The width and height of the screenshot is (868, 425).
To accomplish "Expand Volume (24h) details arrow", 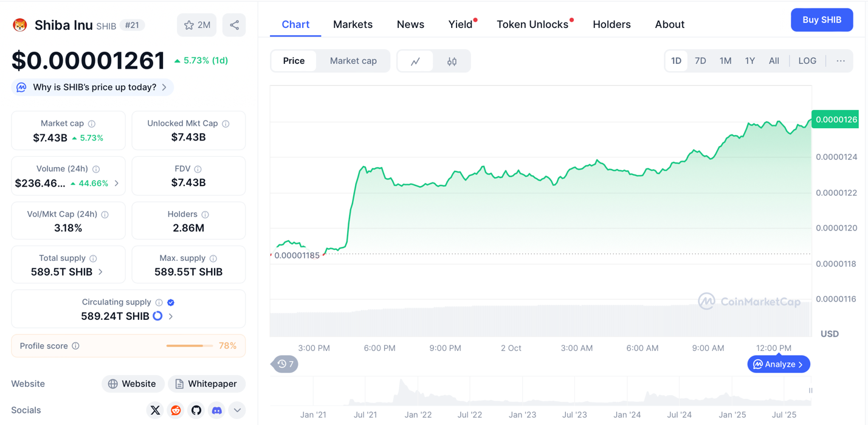I will tap(117, 183).
